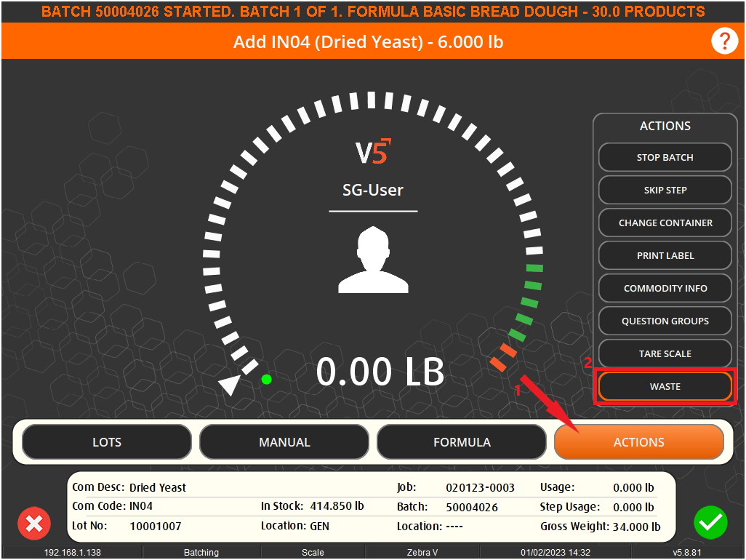The image size is (746, 560).
Task: Click the 0.00 LB weight readout
Action: (380, 372)
